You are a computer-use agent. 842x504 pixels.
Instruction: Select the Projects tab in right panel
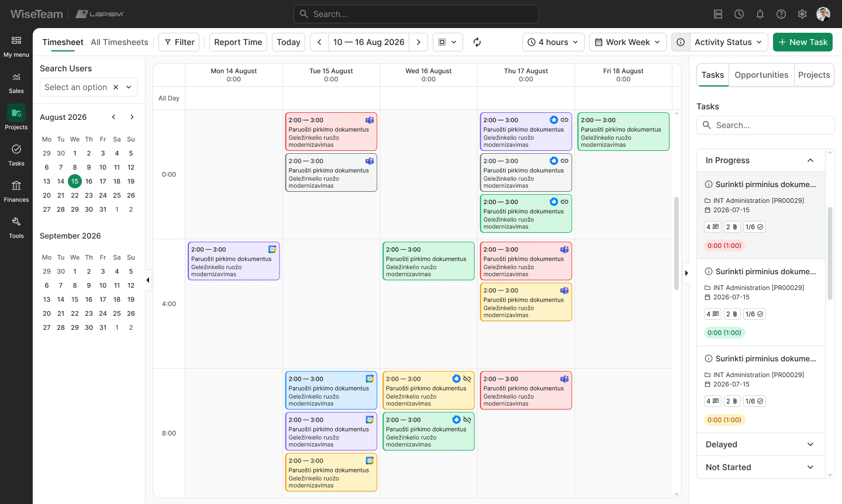(814, 75)
